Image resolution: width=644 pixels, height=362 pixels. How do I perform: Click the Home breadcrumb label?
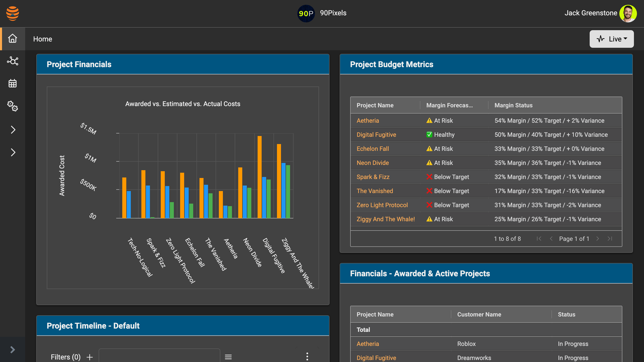(43, 39)
